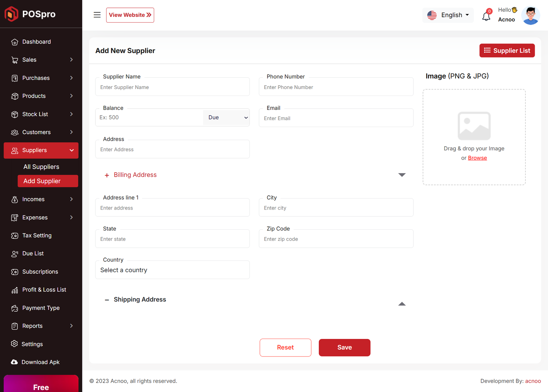Click the image placeholder icon
The width and height of the screenshot is (548, 392).
pyautogui.click(x=474, y=126)
